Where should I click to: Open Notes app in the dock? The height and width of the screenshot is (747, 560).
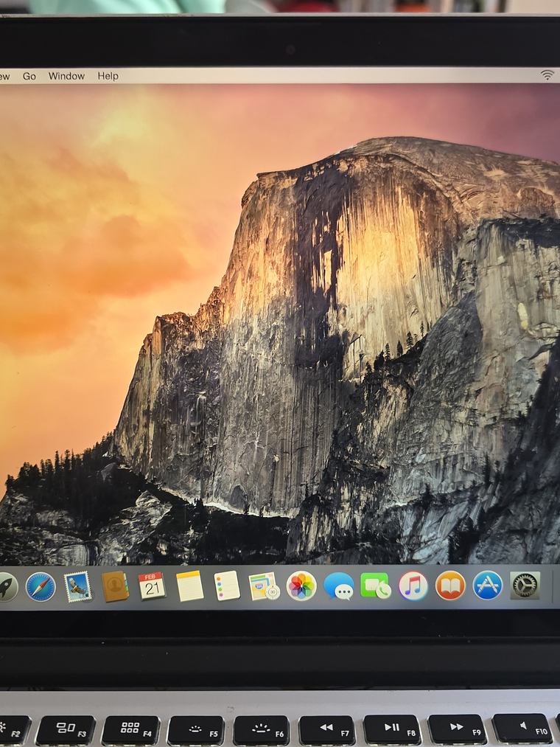click(x=189, y=586)
